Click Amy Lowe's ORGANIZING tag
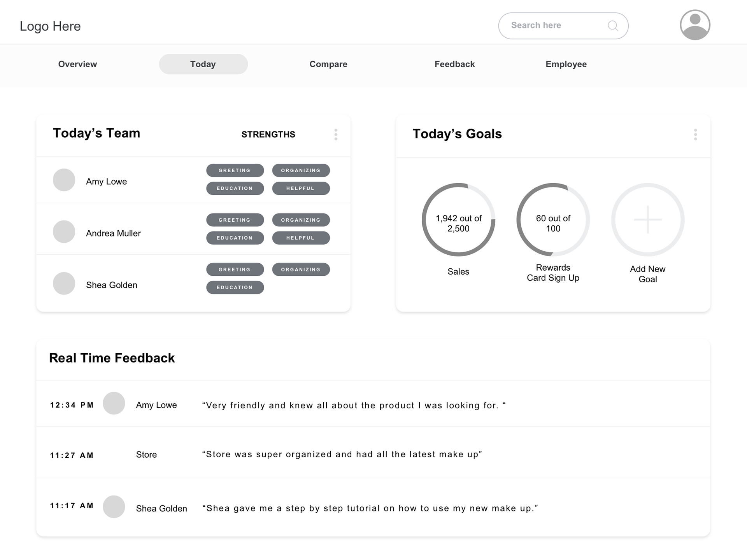 click(x=301, y=170)
